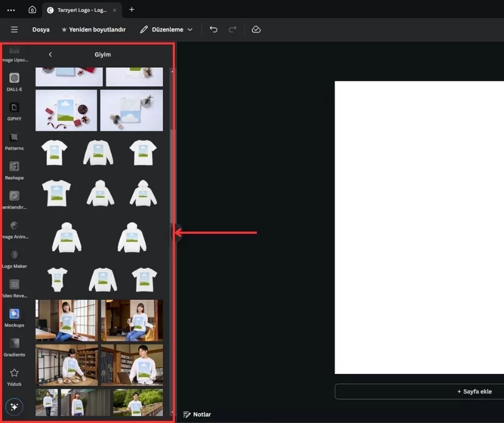The width and height of the screenshot is (504, 423).
Task: Open the three-dot window menu
Action: [11, 10]
